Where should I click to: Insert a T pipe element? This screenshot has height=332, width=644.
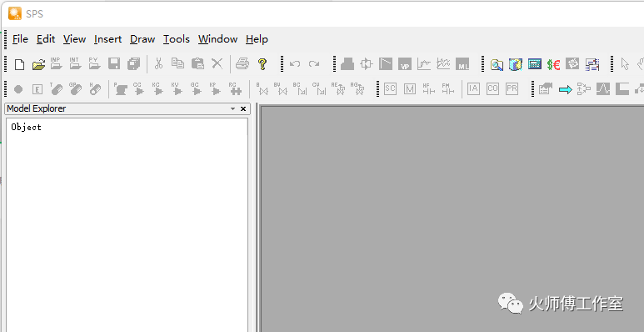(57, 88)
